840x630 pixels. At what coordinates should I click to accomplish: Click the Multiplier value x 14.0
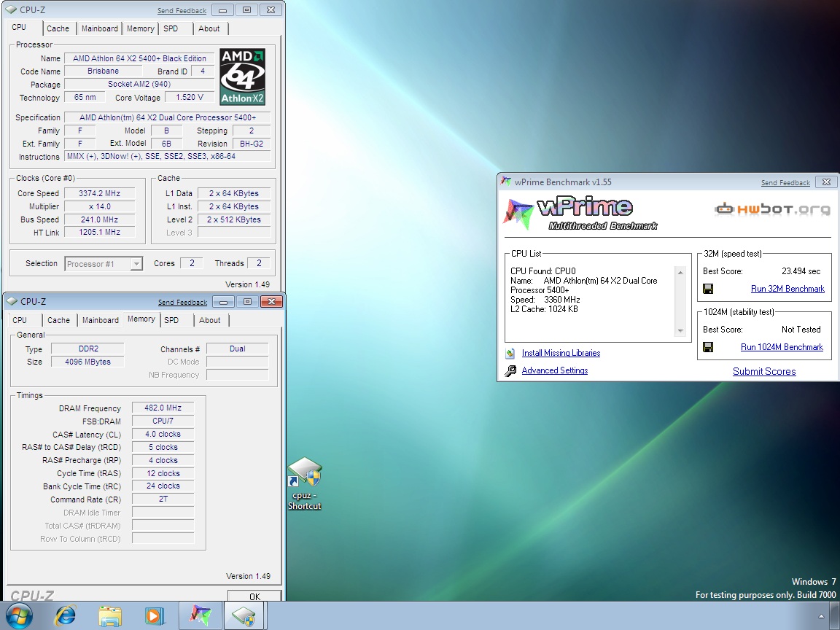[x=100, y=206]
